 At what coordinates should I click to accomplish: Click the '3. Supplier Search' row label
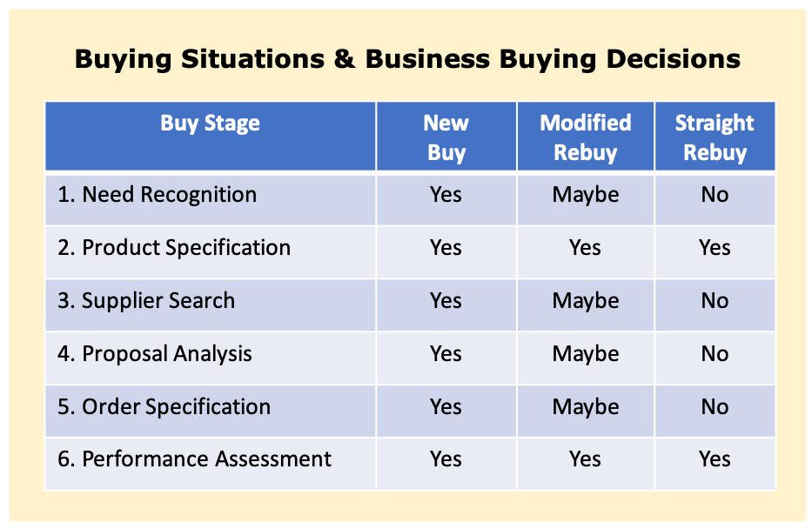tap(146, 301)
